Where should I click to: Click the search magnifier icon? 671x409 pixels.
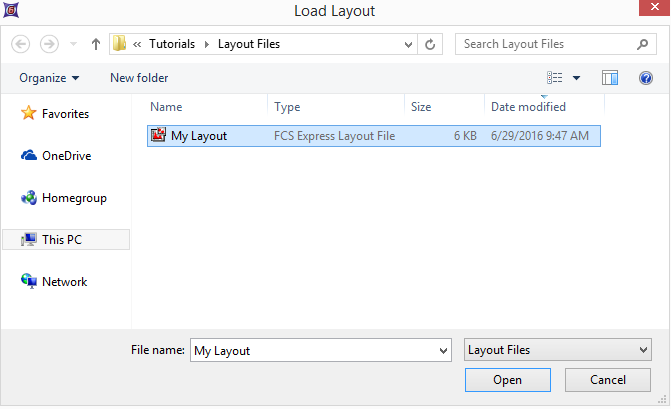coord(645,44)
